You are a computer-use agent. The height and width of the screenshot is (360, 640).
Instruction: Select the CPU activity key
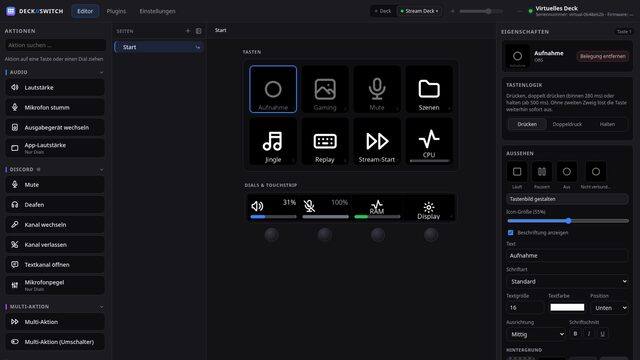(429, 141)
